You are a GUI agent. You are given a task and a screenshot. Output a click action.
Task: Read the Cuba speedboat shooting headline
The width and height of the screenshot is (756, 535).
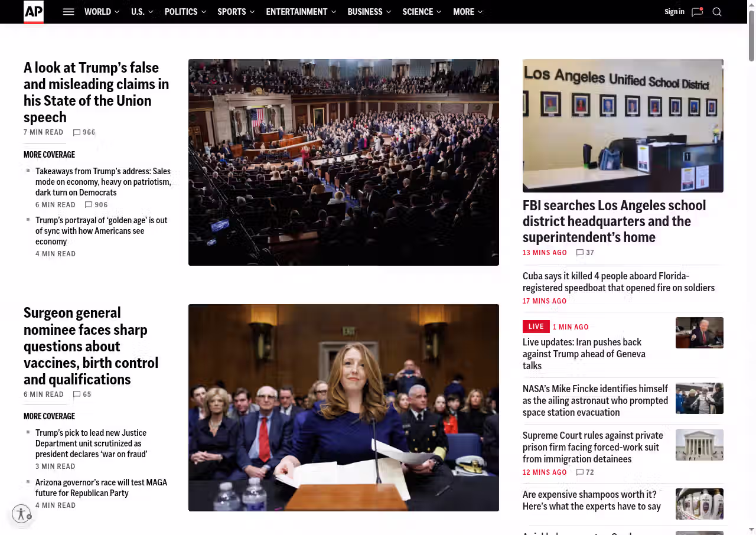[618, 282]
